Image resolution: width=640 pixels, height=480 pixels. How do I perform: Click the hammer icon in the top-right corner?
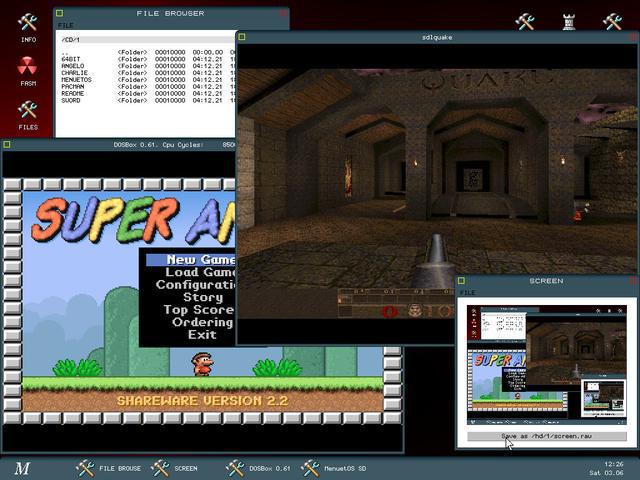pyautogui.click(x=612, y=21)
